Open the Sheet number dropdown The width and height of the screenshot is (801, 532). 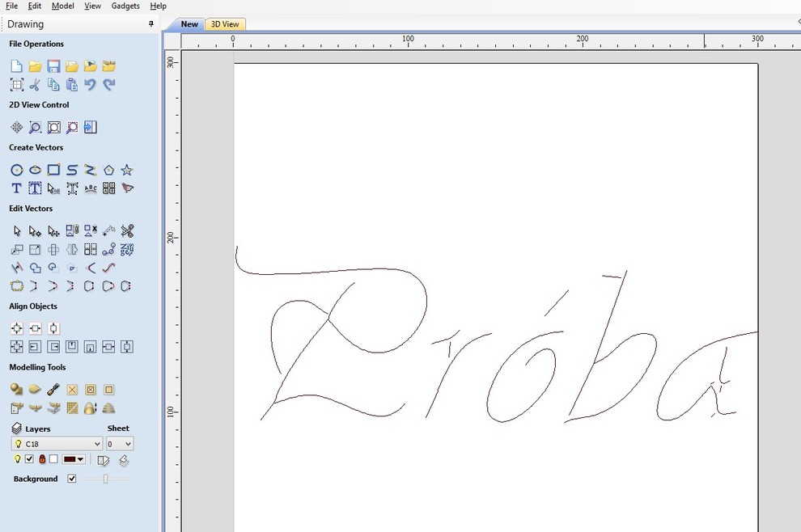(x=120, y=444)
